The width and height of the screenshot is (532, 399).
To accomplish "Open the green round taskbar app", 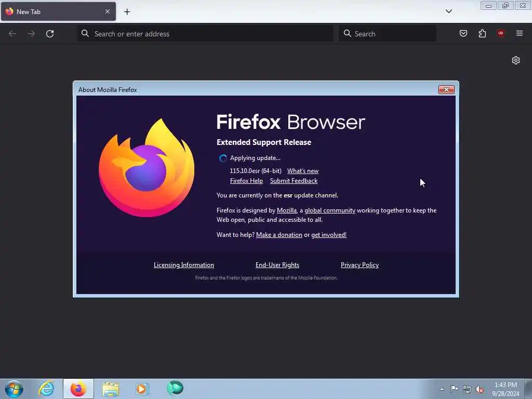I will coord(175,388).
